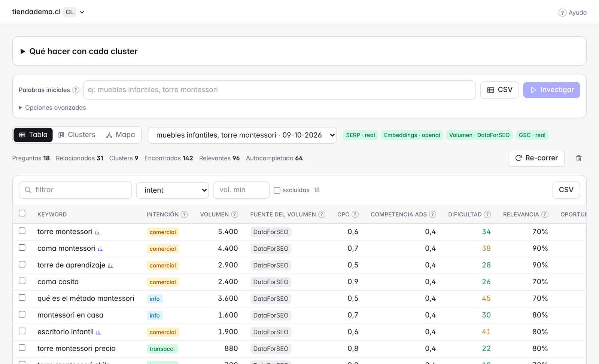Screen dimensions: 599x364
Task: Click the filtrar search field
Action: pyautogui.click(x=75, y=190)
